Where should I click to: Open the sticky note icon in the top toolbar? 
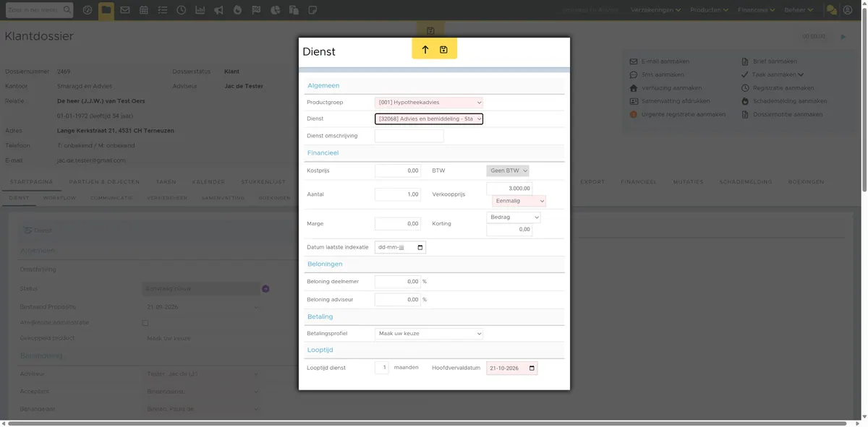(312, 10)
